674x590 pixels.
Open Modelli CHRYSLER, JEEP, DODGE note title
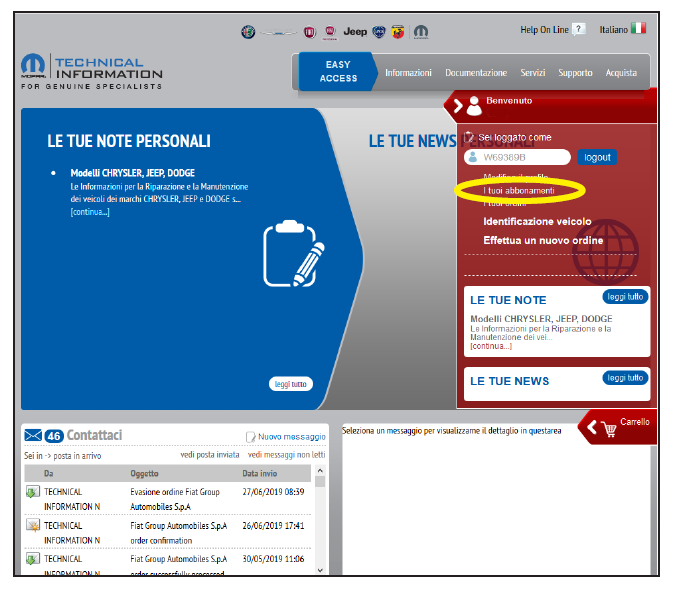tap(132, 173)
